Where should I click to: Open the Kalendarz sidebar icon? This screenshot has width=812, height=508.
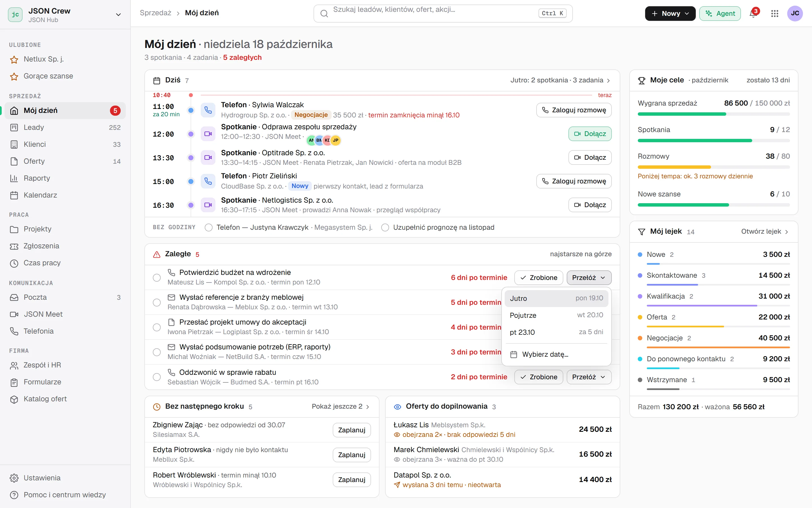(14, 195)
